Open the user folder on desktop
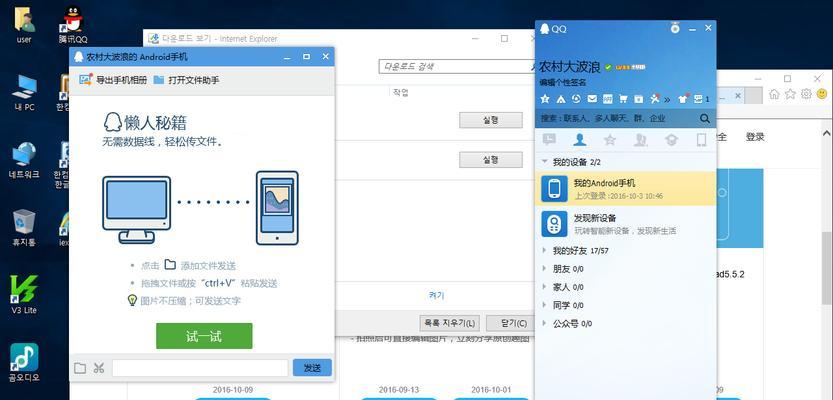The height and width of the screenshot is (400, 833). 24,24
